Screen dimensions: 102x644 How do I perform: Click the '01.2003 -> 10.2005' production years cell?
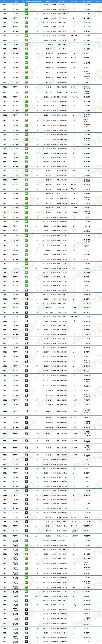click(49, 106)
